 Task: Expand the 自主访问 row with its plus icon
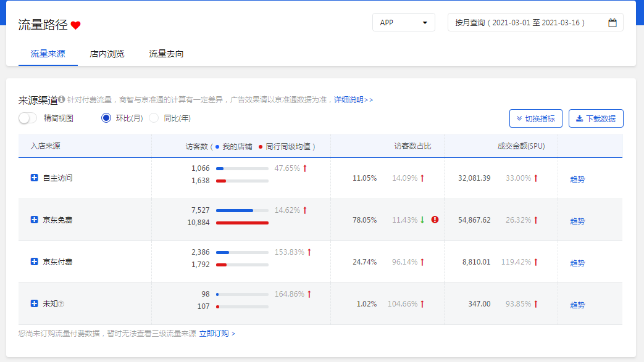pyautogui.click(x=35, y=178)
